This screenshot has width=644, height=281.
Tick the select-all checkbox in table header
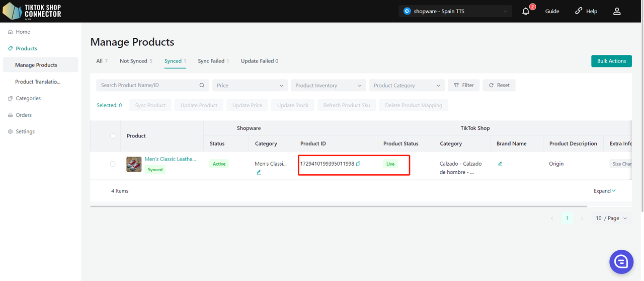pos(113,136)
